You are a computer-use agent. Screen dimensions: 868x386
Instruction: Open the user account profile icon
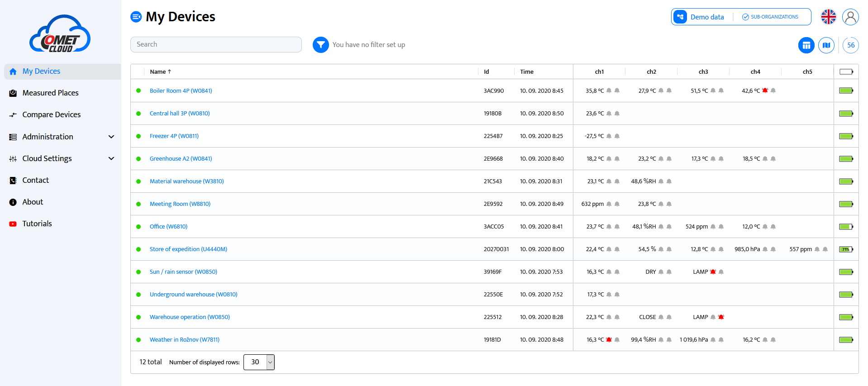coord(850,17)
